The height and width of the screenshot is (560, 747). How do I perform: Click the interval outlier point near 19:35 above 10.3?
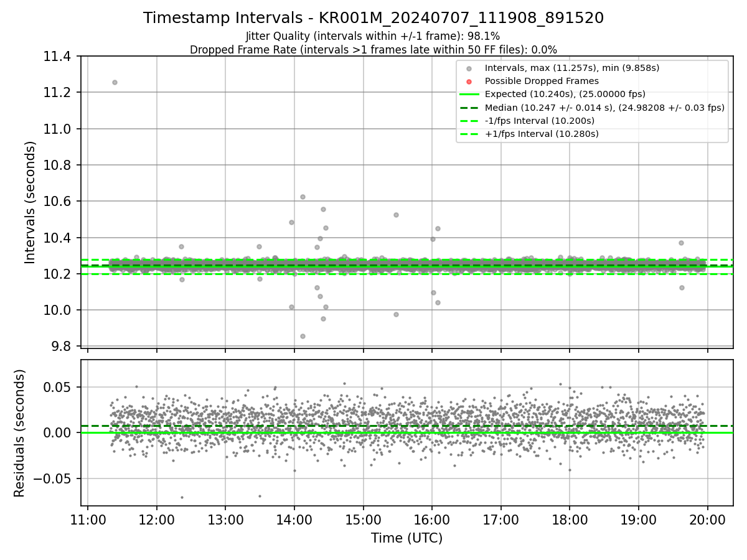[x=681, y=243]
